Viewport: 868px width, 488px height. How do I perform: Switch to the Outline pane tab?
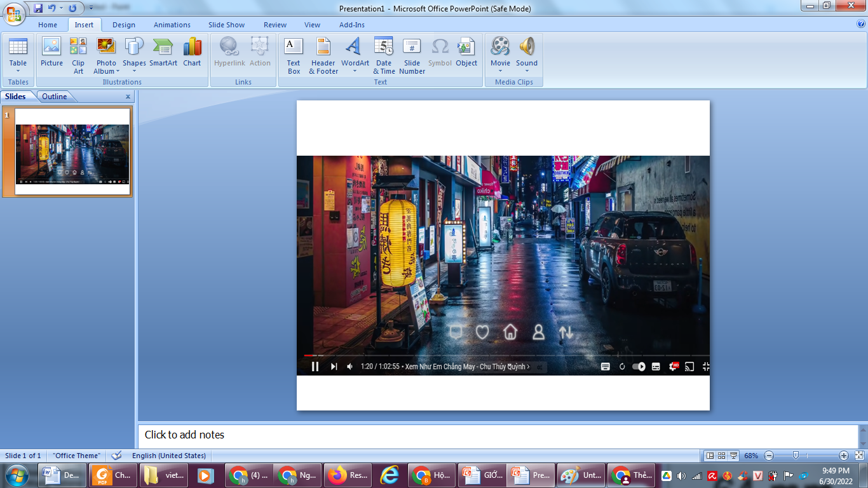point(55,97)
